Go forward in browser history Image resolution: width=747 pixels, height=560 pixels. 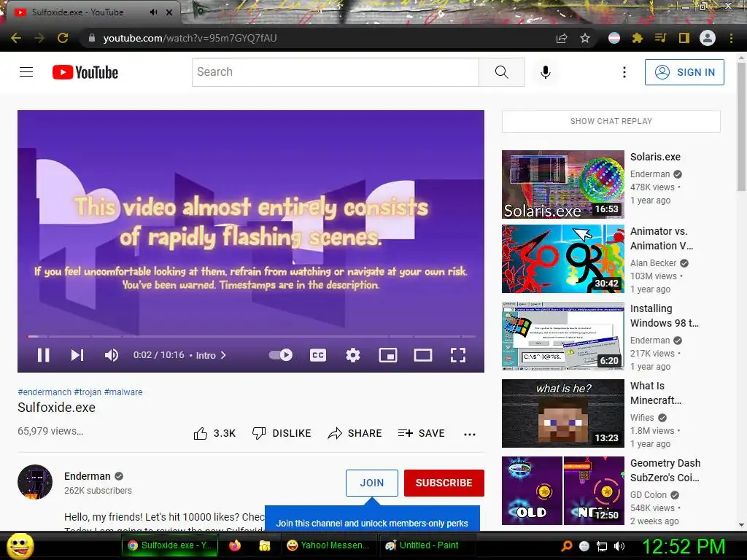click(39, 38)
